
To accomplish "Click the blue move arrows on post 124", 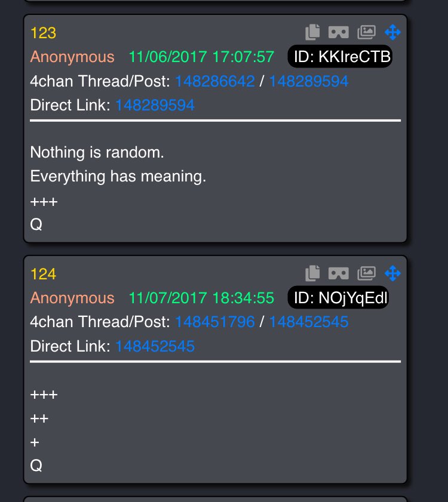I will [x=392, y=273].
